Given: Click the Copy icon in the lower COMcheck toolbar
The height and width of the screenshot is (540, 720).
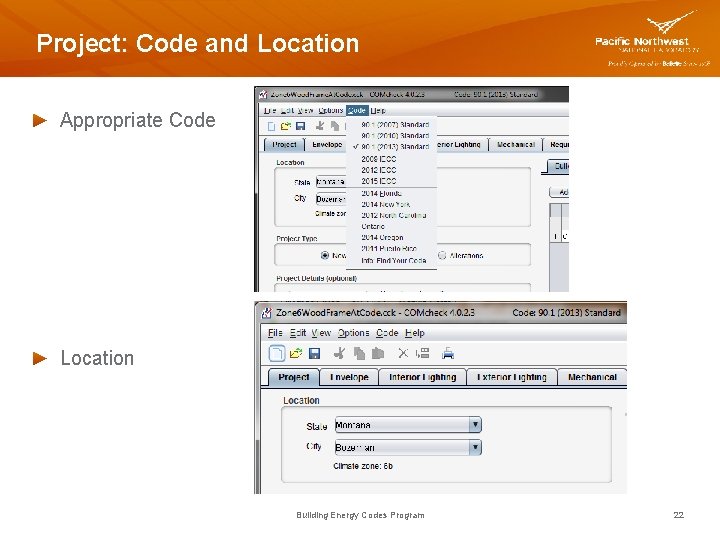Looking at the screenshot, I should (x=360, y=353).
